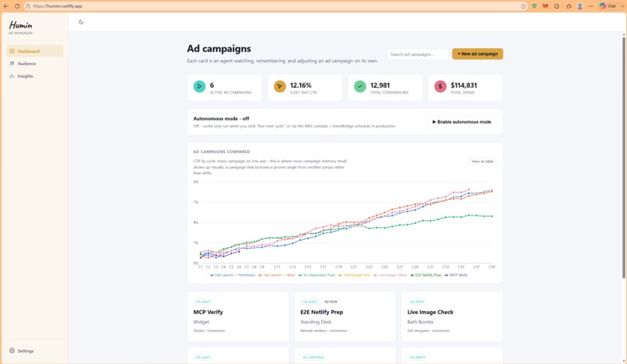
Task: Click the REVIEW badge on E2E Netlify Prep
Action: (331, 302)
